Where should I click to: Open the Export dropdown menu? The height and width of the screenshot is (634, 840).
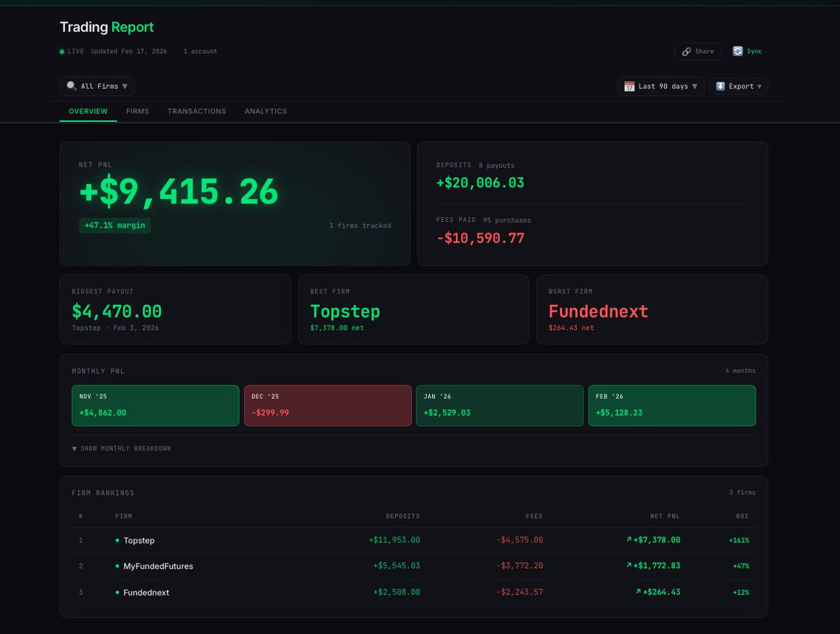[x=738, y=86]
